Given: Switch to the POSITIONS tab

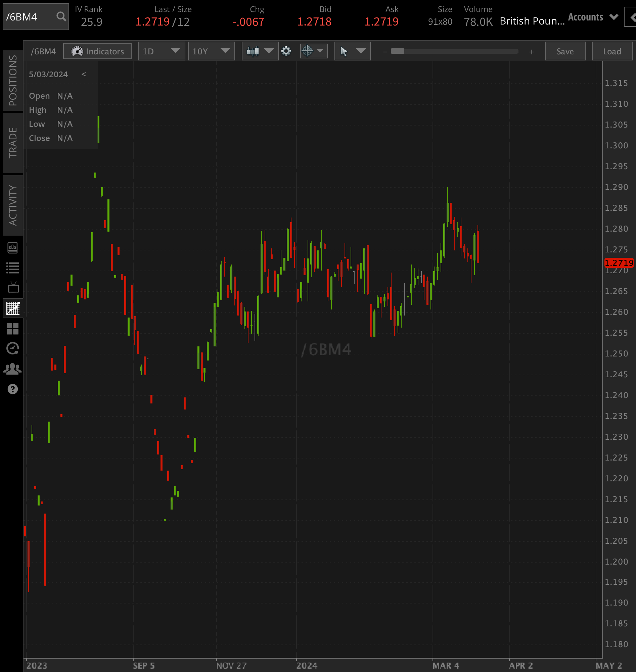Looking at the screenshot, I should [x=12, y=81].
